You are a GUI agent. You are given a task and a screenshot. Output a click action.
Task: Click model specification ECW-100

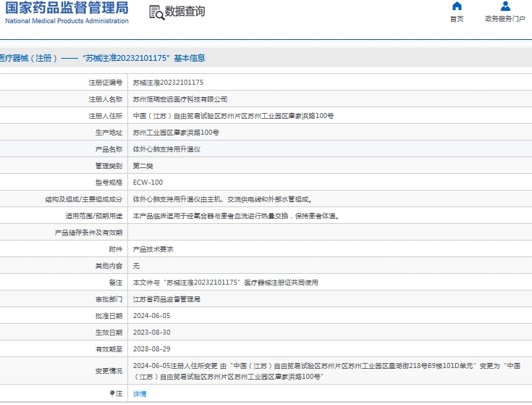tap(148, 183)
